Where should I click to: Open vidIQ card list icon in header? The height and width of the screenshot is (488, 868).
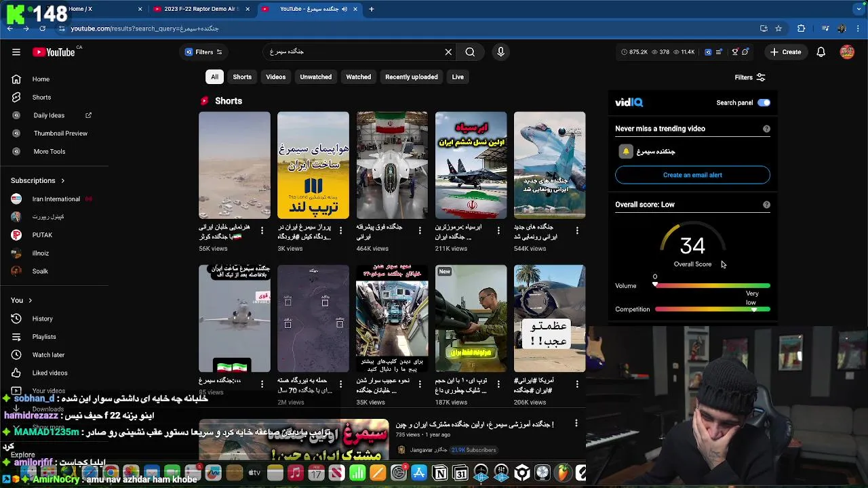pos(719,52)
